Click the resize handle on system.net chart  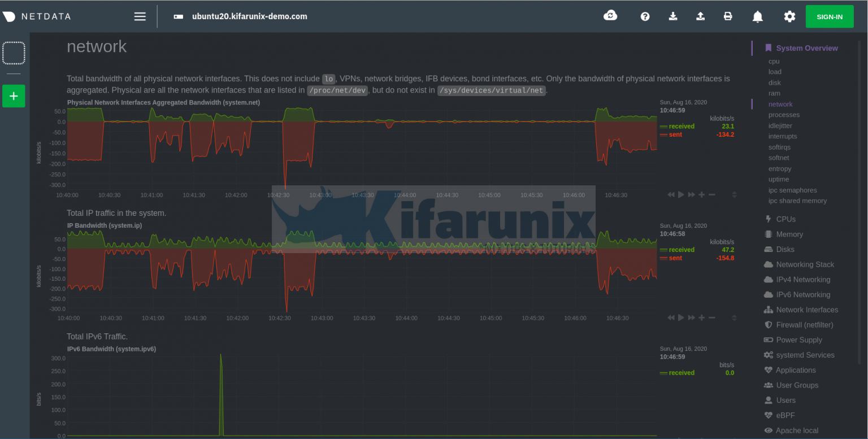tap(734, 194)
